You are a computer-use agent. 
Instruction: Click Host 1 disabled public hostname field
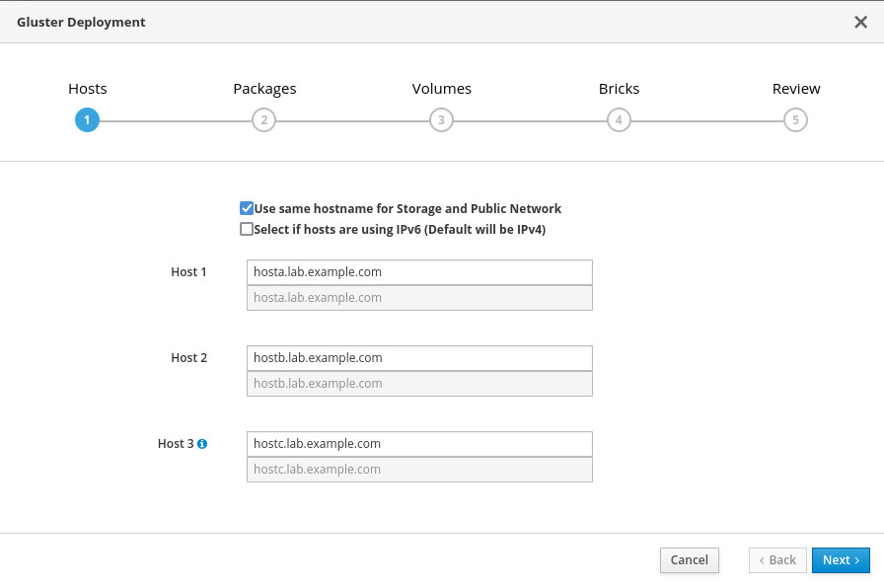point(419,298)
